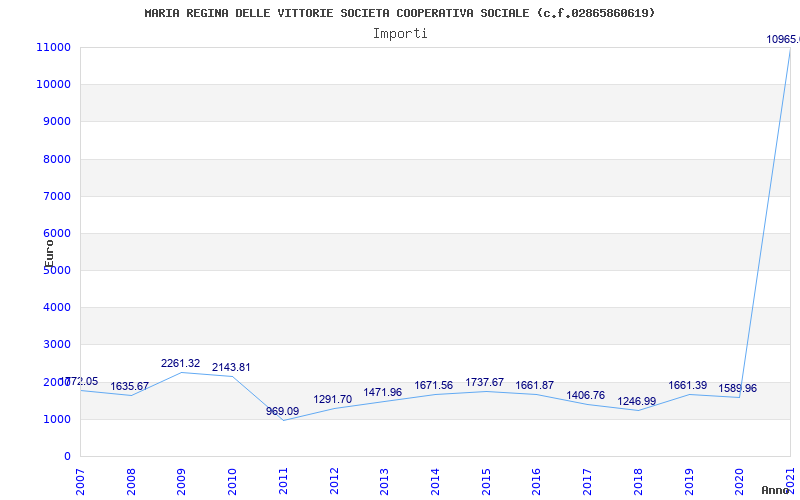Image resolution: width=800 pixels, height=500 pixels.
Task: Click the peak value label for 2021
Action: (x=783, y=39)
